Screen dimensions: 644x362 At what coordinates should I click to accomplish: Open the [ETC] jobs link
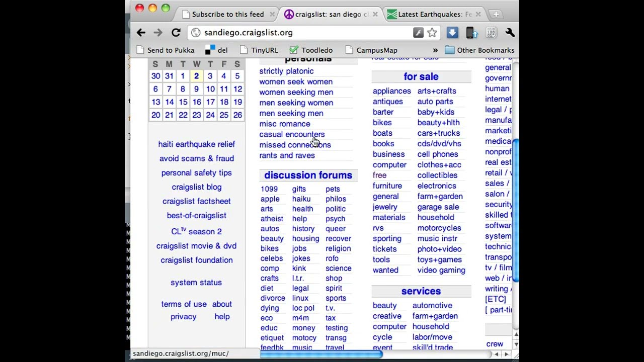point(496,299)
